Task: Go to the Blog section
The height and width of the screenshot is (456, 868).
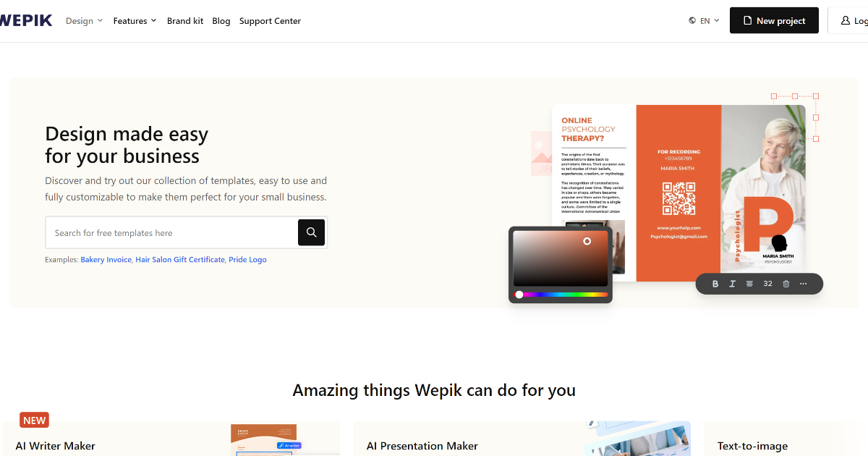Action: point(221,21)
